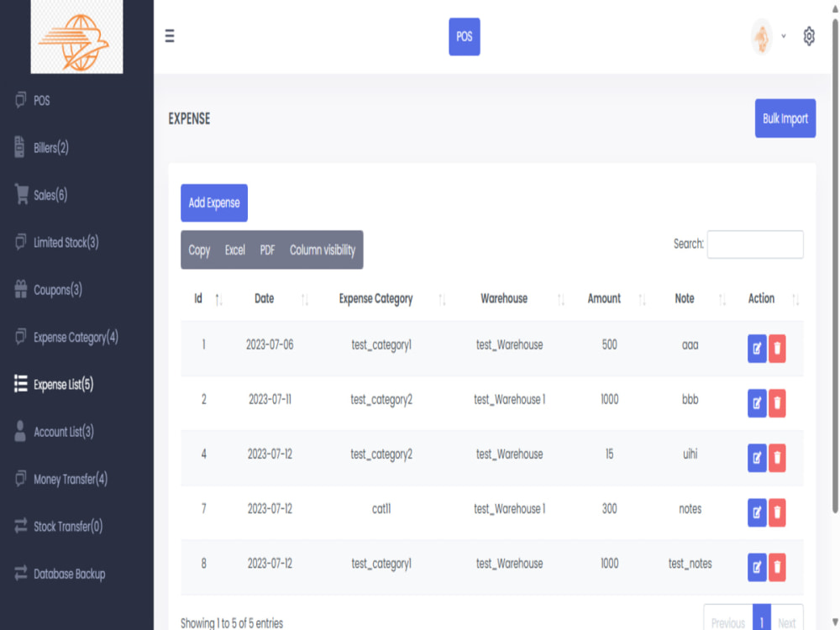Edit expense row with test_notes
Screen dimensions: 840x630
coord(757,567)
